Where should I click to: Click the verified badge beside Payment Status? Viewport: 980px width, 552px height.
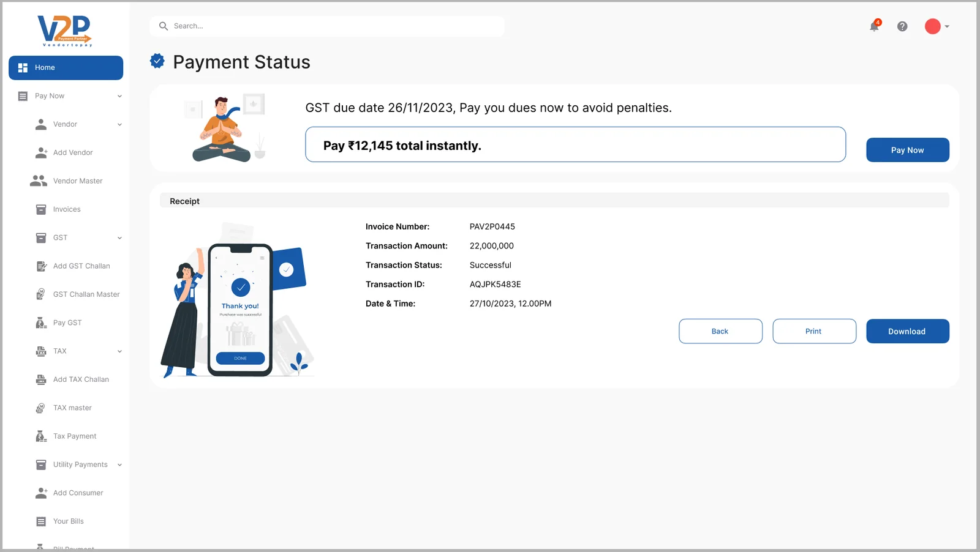coord(157,61)
